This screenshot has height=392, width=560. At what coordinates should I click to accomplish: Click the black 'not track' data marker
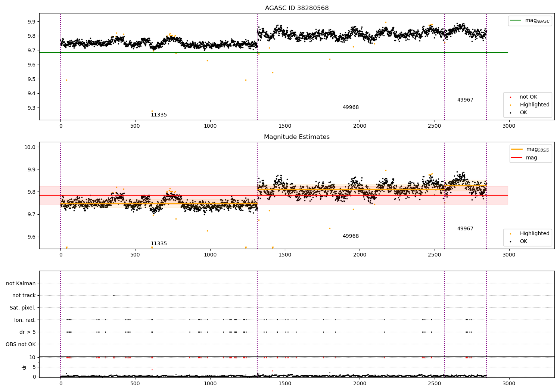coord(114,295)
